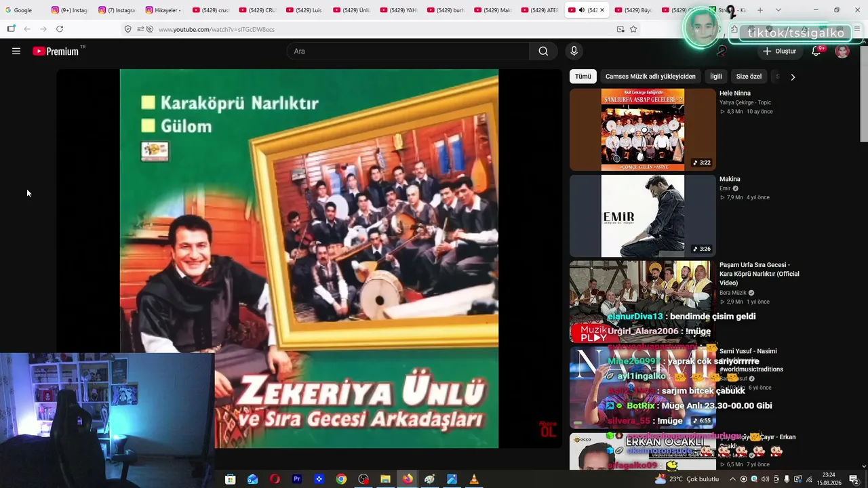
Task: Open the Firefox sidebar toggle button
Action: pos(11,29)
